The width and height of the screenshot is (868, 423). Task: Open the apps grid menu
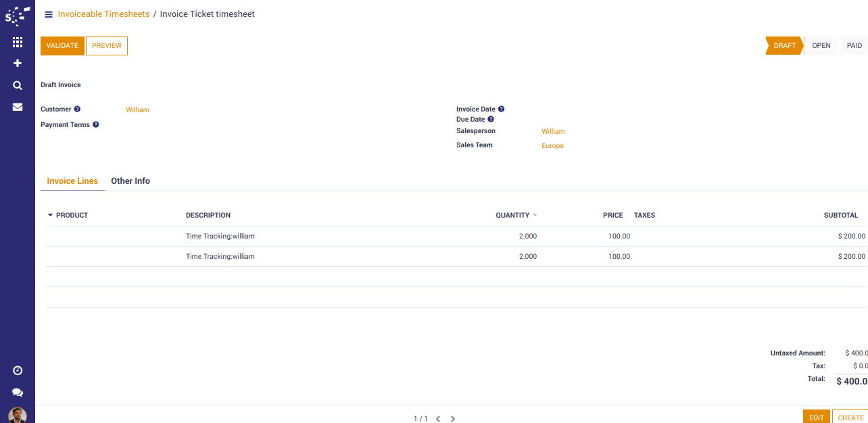click(x=18, y=42)
